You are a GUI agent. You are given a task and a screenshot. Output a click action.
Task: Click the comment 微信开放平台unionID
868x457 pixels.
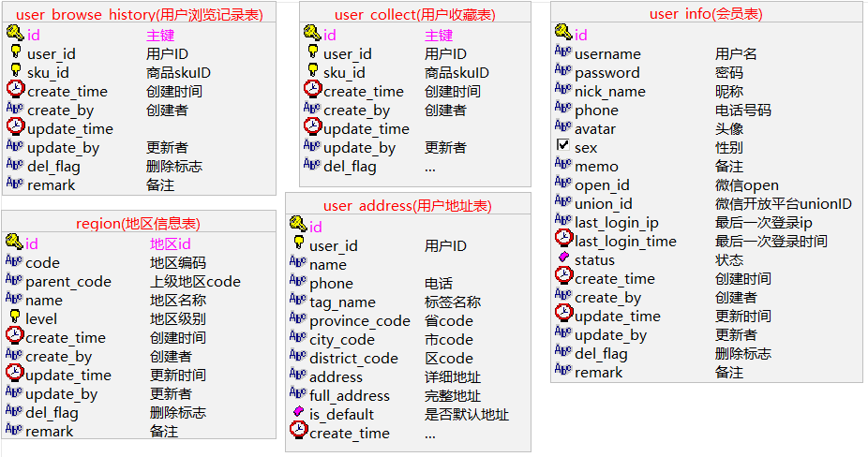784,204
